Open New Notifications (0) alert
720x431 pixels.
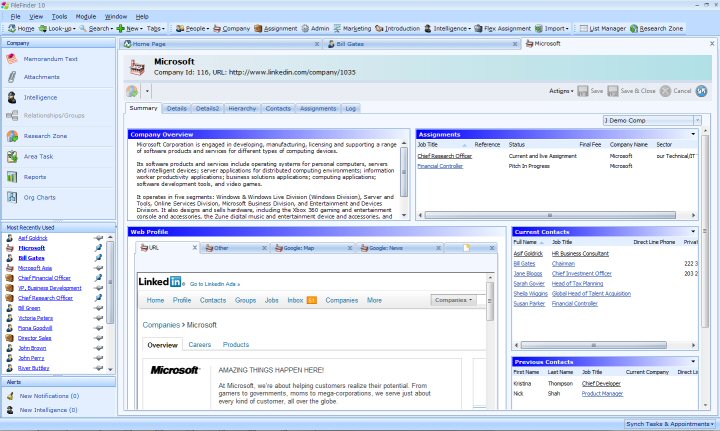49,396
